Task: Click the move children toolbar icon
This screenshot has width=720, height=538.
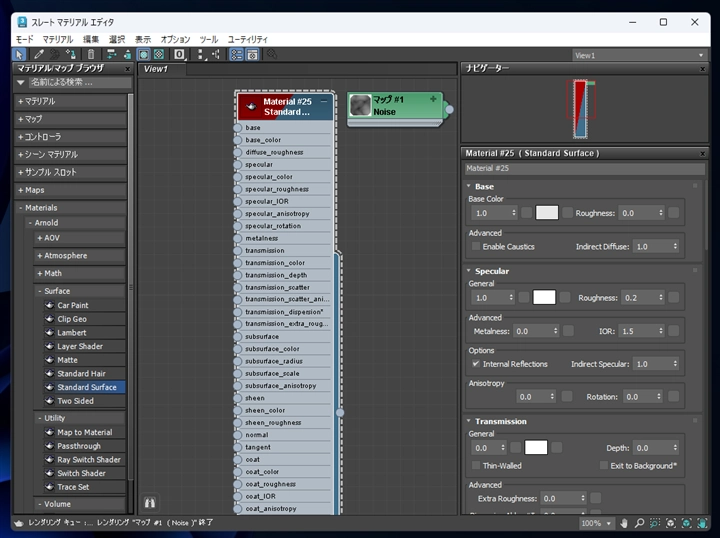Action: (x=111, y=55)
